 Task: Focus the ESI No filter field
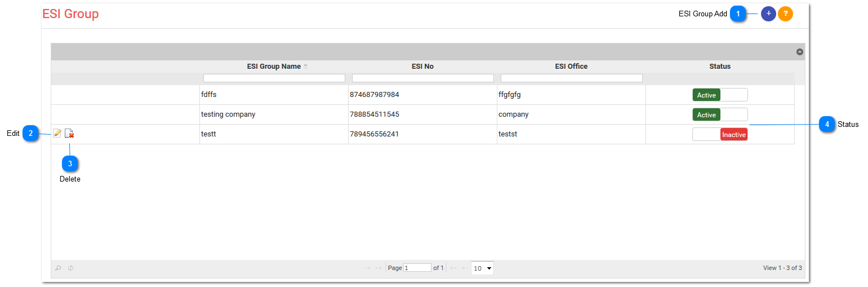423,78
